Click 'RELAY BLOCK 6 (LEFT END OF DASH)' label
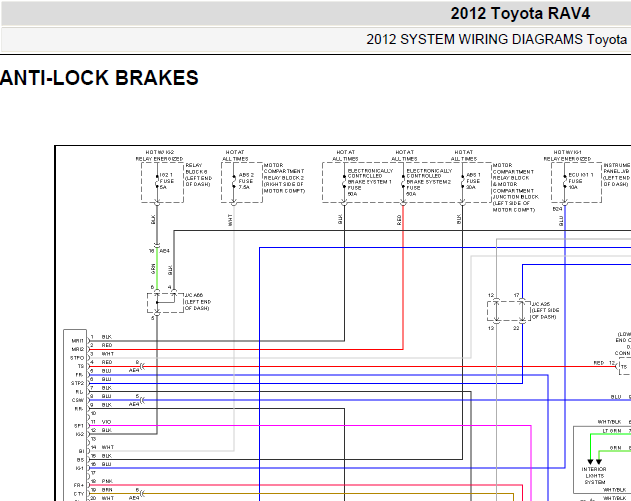This screenshot has height=501, width=631. (198, 175)
